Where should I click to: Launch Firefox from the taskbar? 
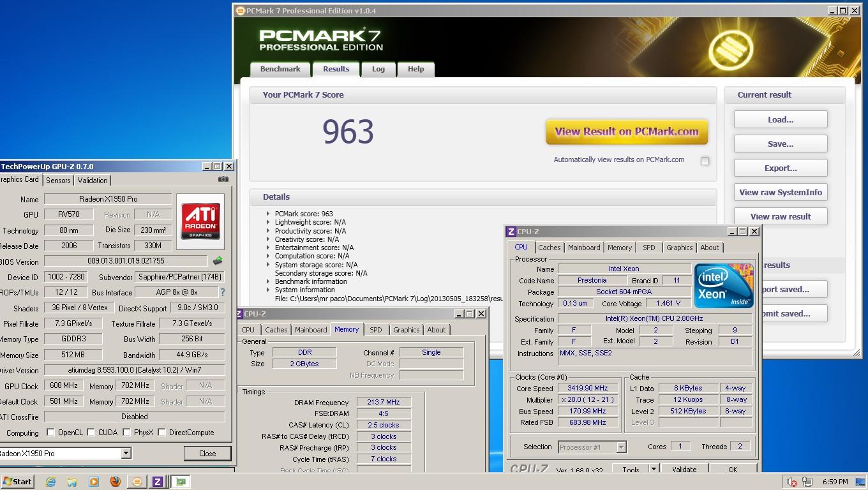pyautogui.click(x=116, y=482)
